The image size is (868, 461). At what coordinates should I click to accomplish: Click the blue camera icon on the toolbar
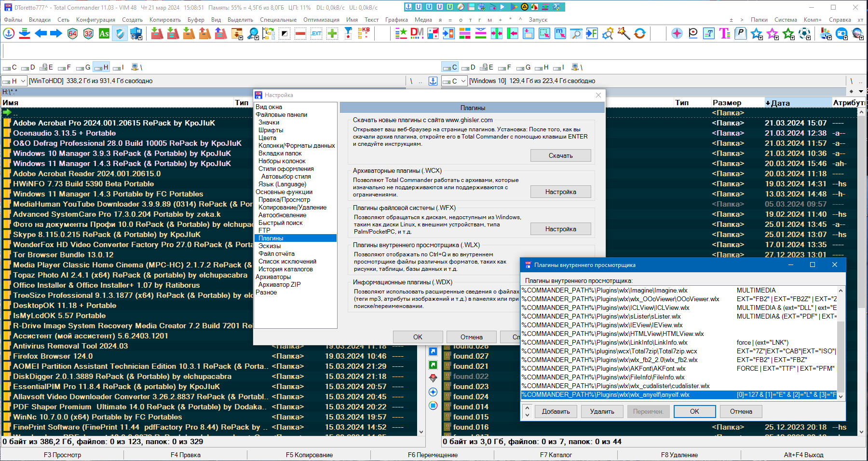click(841, 33)
